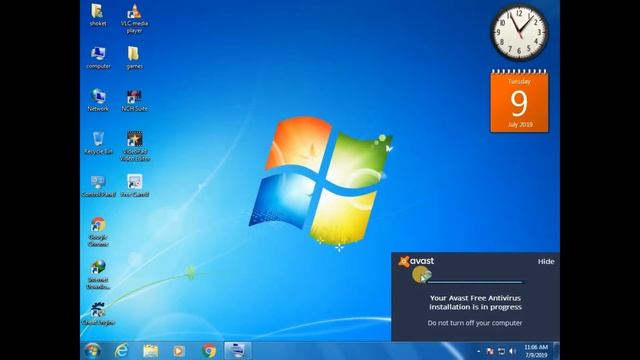Select shortcut beside Control Panel icon
640x360 pixels.
coord(135,186)
